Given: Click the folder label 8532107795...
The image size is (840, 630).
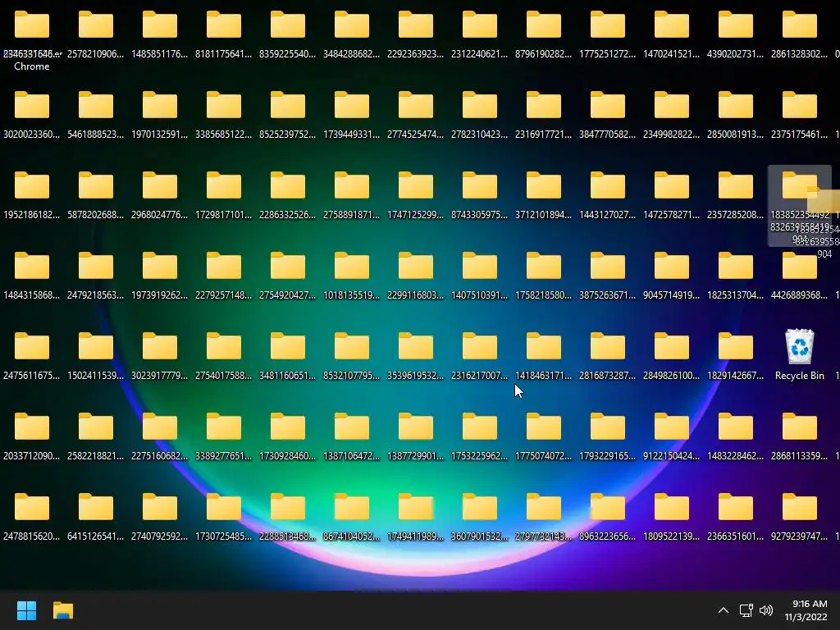Looking at the screenshot, I should pos(351,376).
